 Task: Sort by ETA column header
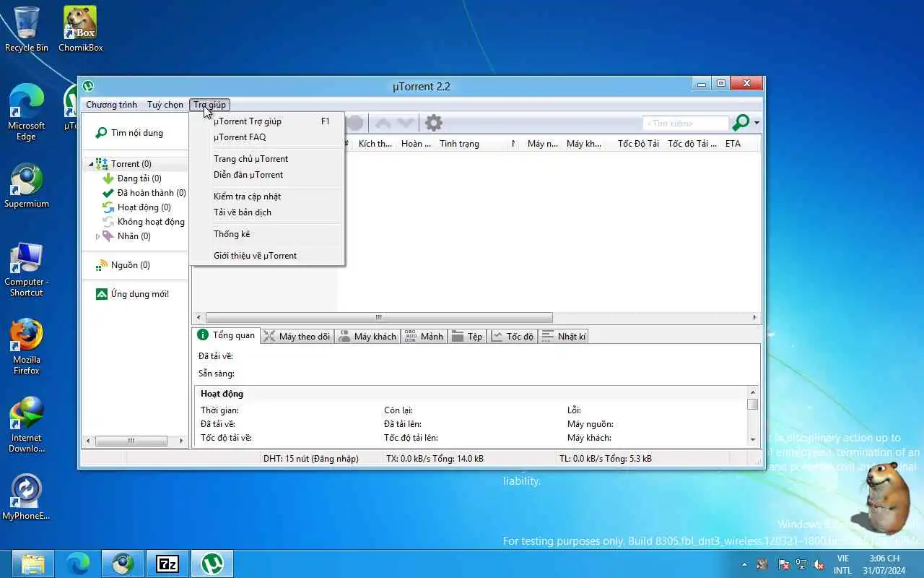click(733, 144)
